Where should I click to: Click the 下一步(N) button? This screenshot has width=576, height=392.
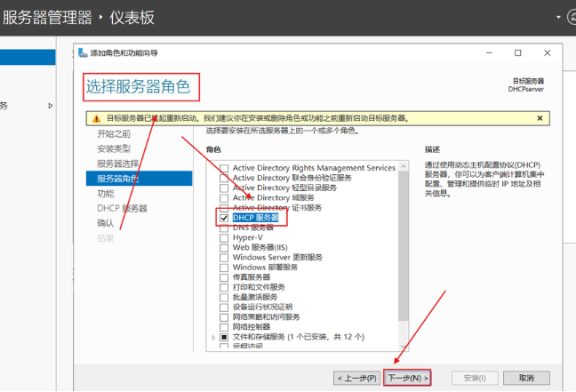pos(408,378)
